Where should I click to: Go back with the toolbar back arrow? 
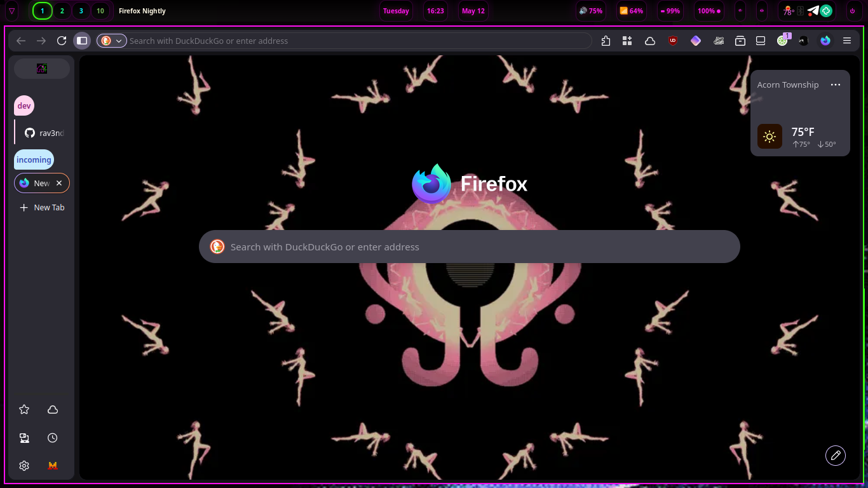click(x=21, y=41)
